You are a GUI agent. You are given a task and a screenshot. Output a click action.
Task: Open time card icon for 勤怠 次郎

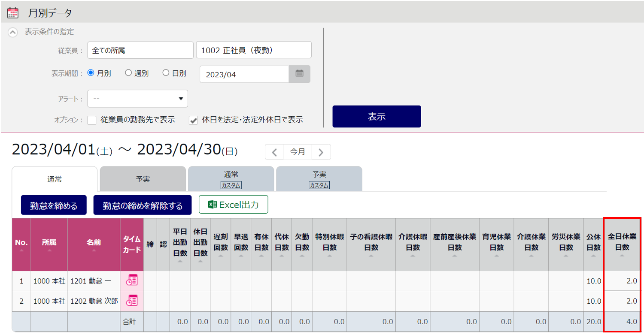[x=131, y=301]
